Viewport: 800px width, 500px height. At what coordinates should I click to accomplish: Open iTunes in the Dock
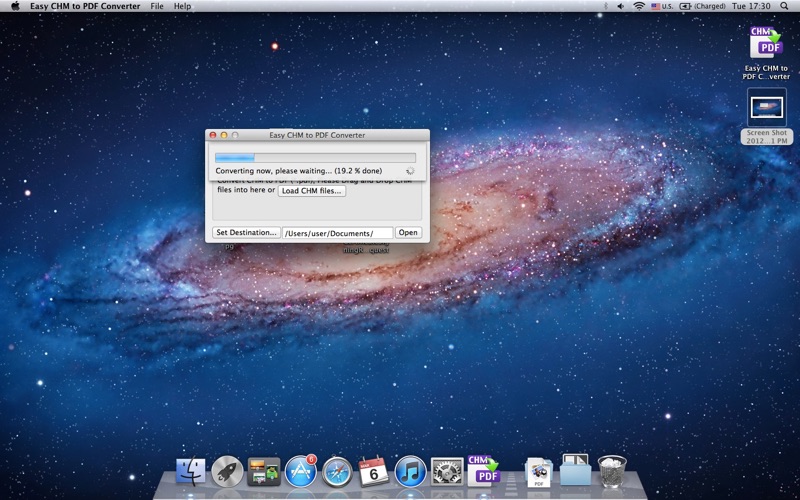coord(410,471)
